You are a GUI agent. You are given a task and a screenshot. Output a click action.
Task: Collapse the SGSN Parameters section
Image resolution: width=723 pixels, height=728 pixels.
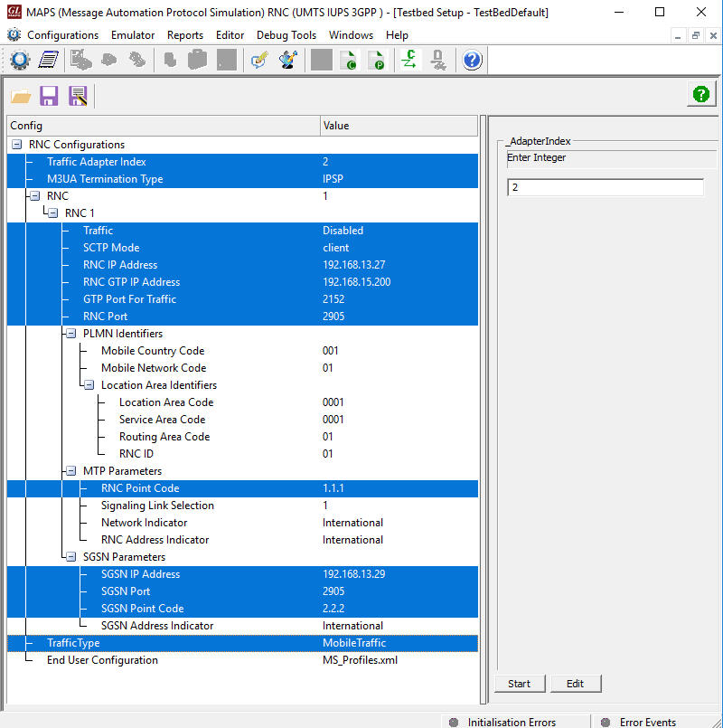pos(70,556)
